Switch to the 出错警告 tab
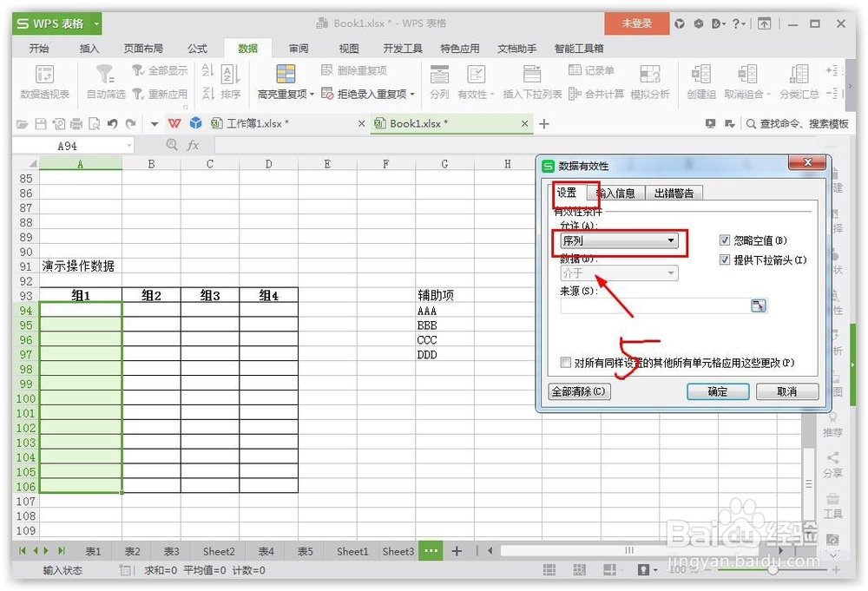868x591 pixels. [x=674, y=193]
